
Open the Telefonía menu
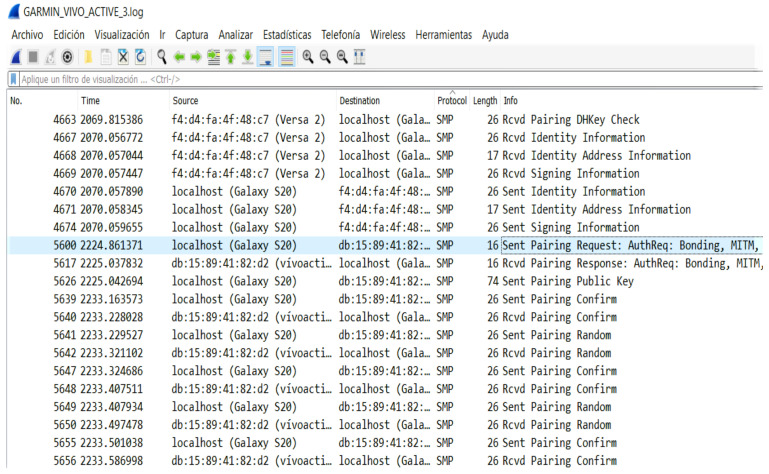pyautogui.click(x=340, y=35)
